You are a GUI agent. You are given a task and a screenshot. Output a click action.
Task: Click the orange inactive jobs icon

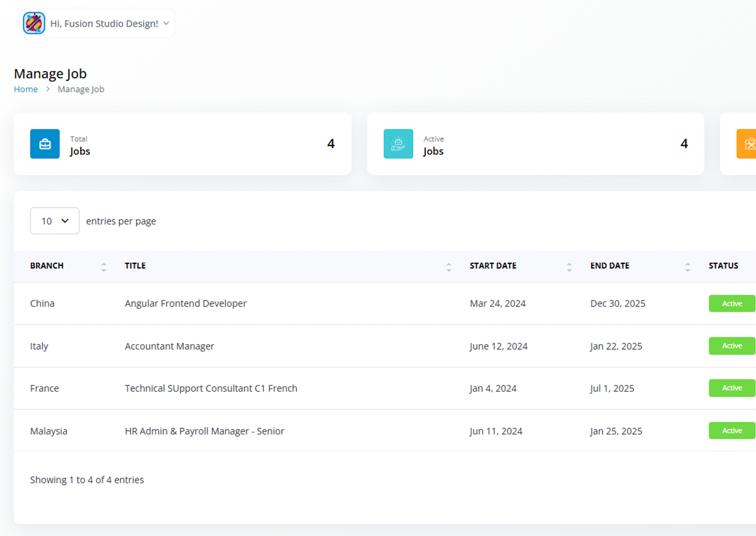click(747, 144)
